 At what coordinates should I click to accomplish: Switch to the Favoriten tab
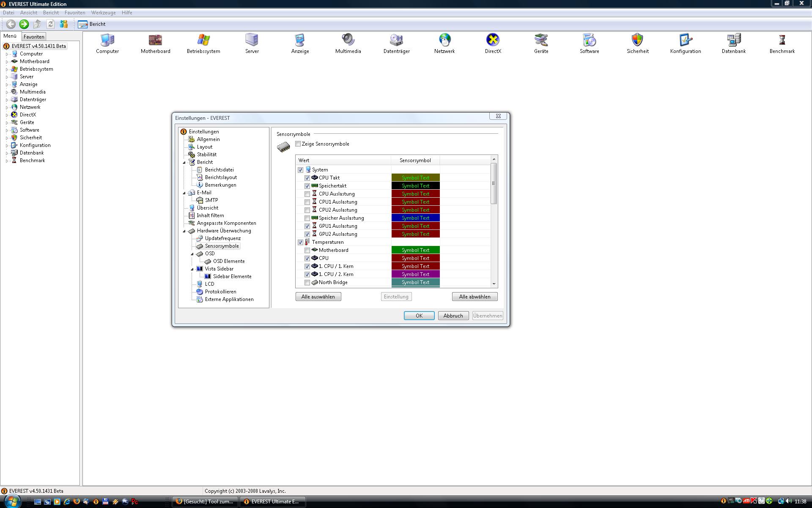[x=34, y=37]
